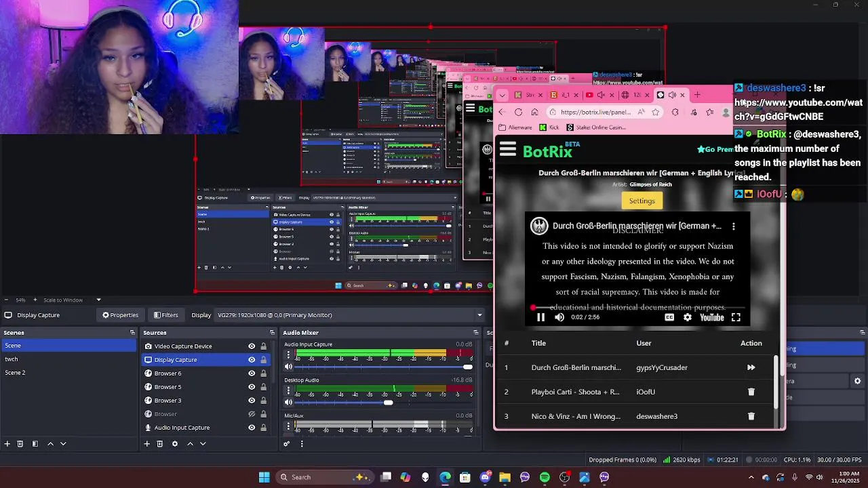Mute Desktop Audio speaker icon
This screenshot has width=868, height=488.
(x=288, y=403)
